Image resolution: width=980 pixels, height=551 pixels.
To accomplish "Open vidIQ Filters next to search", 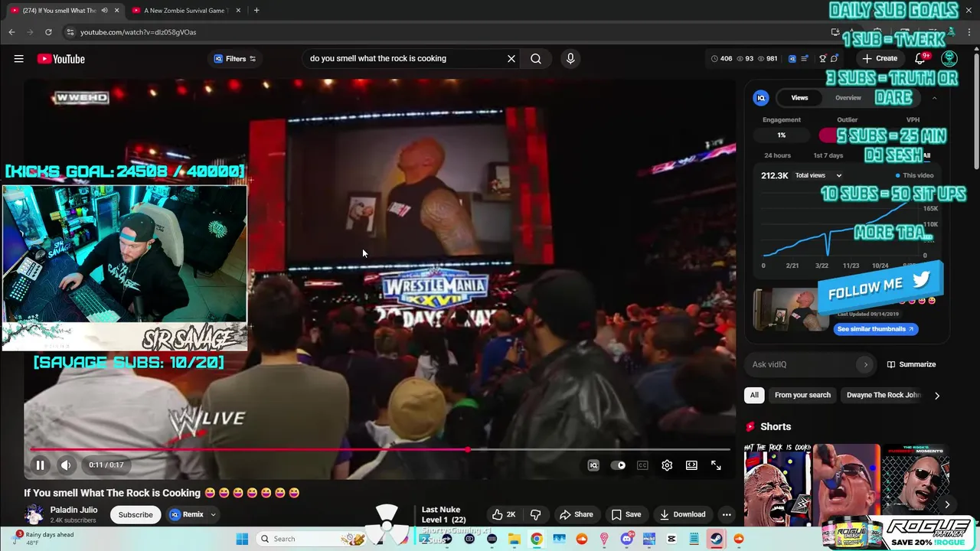I will pyautogui.click(x=234, y=59).
